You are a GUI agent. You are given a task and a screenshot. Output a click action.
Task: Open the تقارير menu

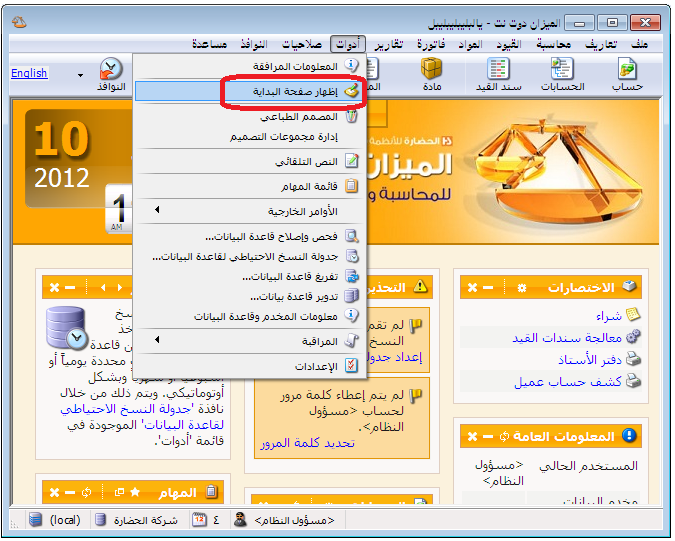(389, 44)
